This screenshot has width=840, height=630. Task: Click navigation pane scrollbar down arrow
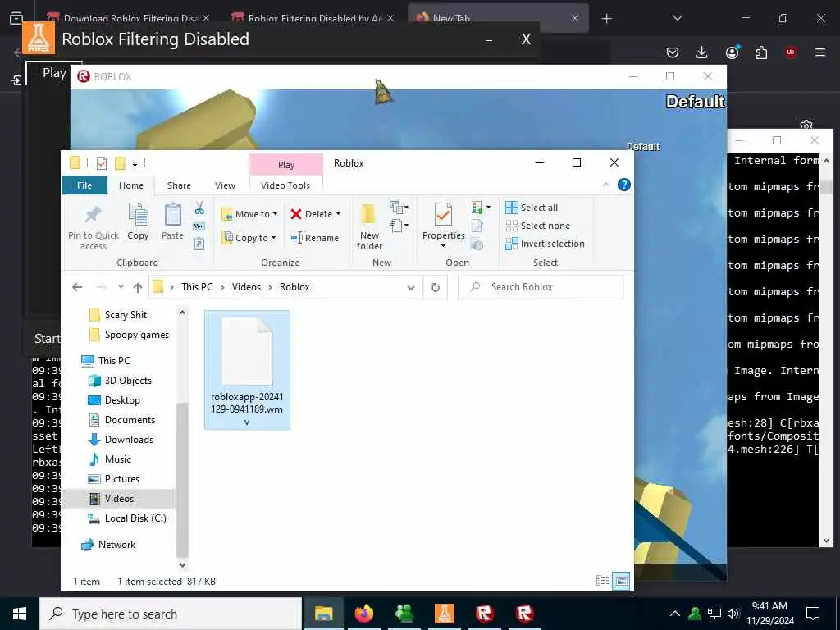click(x=182, y=564)
